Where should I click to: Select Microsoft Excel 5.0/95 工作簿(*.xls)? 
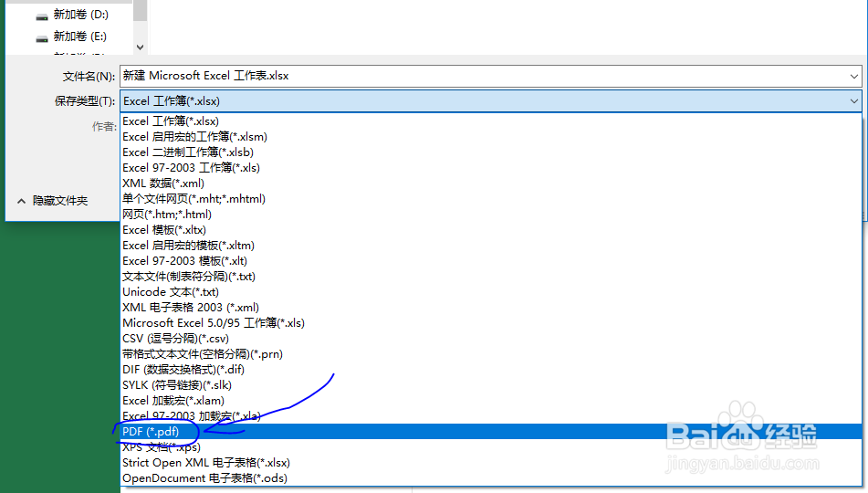click(x=491, y=323)
